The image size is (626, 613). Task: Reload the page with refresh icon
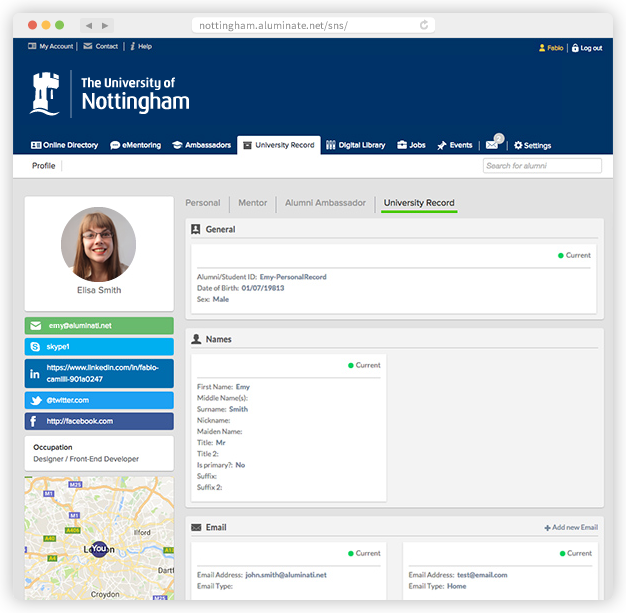coord(424,25)
